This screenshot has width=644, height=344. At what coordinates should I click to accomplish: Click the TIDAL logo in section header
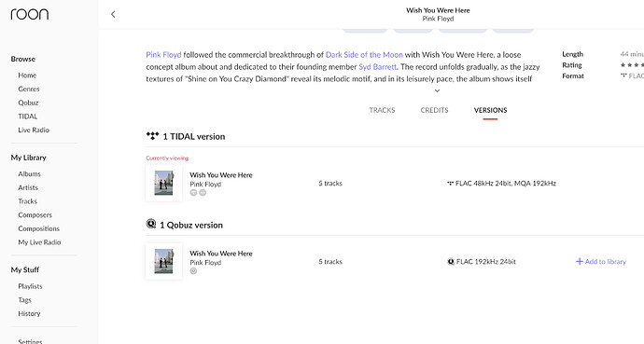tap(152, 136)
